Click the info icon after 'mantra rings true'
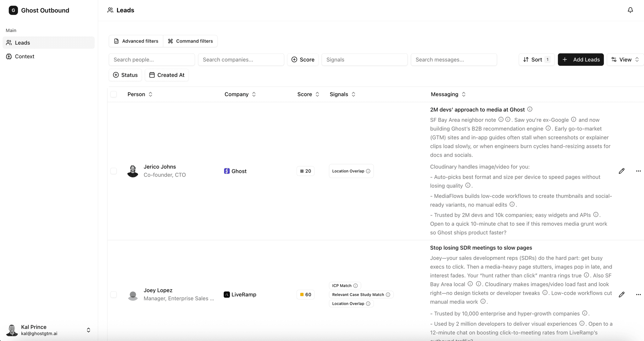Image resolution: width=644 pixels, height=341 pixels. coord(586,275)
